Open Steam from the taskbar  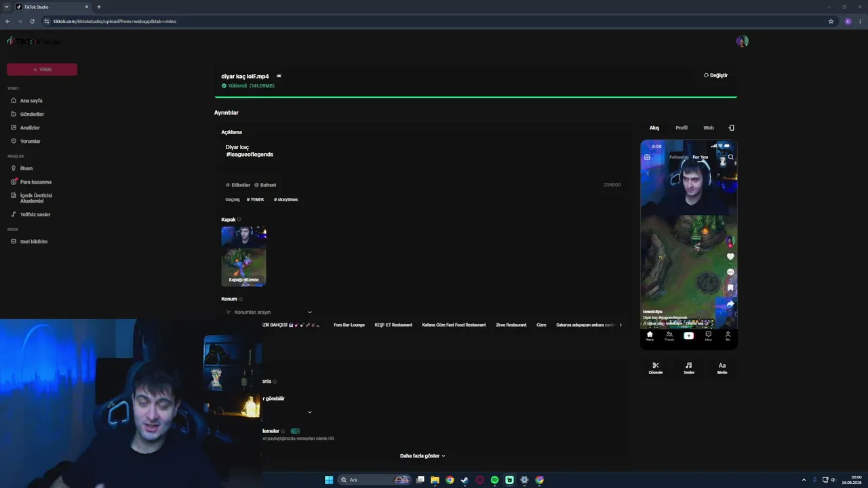465,480
